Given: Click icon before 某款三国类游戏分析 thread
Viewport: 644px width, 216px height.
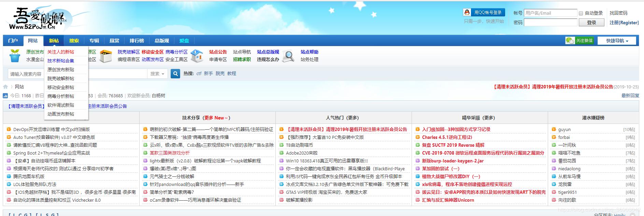Looking at the screenshot, I should tap(145, 153).
